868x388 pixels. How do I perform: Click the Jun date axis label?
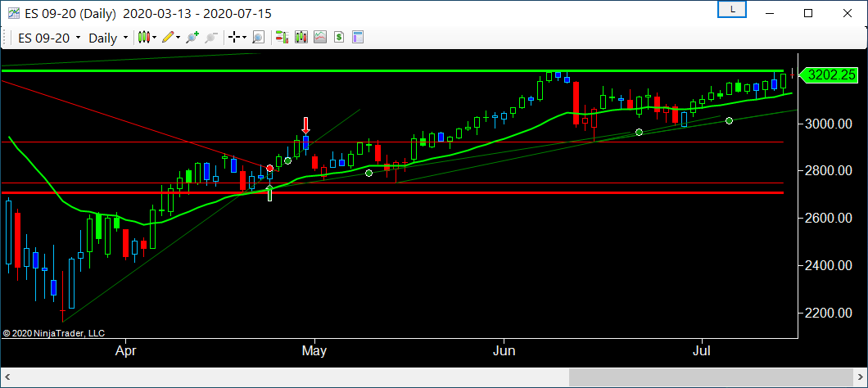[x=504, y=351]
